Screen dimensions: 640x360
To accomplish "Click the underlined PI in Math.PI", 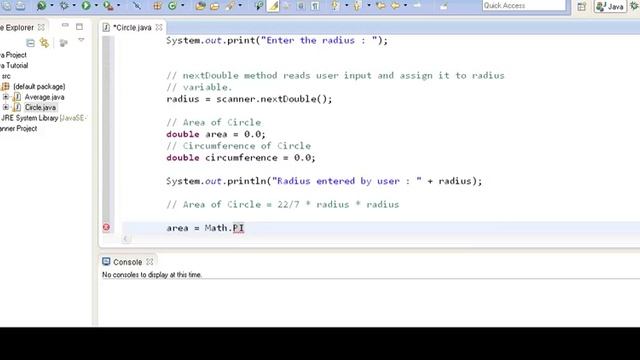I will coord(238,228).
